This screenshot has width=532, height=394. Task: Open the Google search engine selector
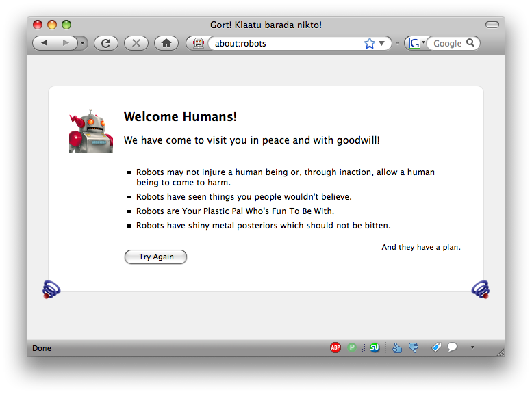pos(416,43)
